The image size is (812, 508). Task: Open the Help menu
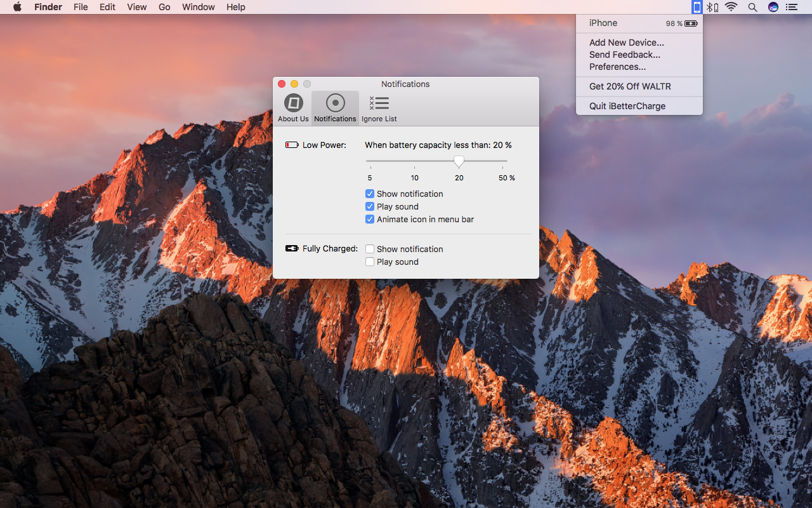tap(236, 7)
